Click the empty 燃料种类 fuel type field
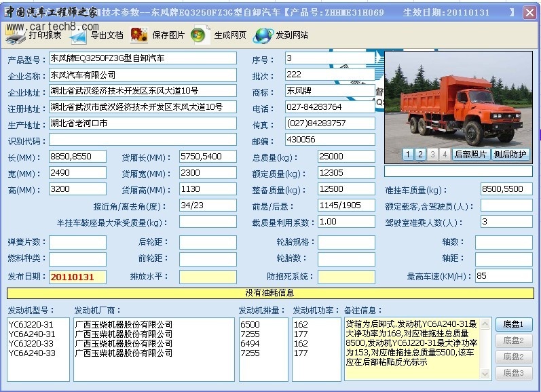This screenshot has height=392, width=541. [x=77, y=259]
